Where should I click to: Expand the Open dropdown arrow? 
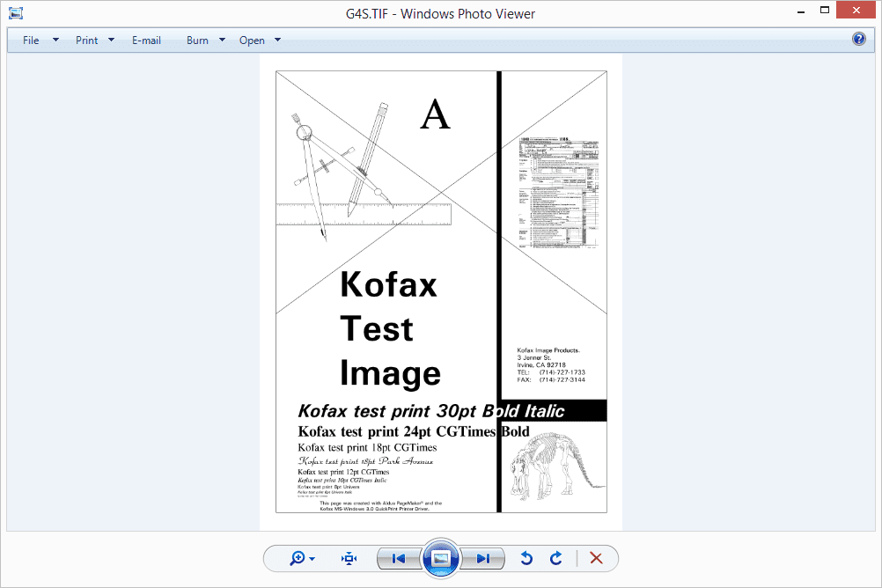coord(278,40)
